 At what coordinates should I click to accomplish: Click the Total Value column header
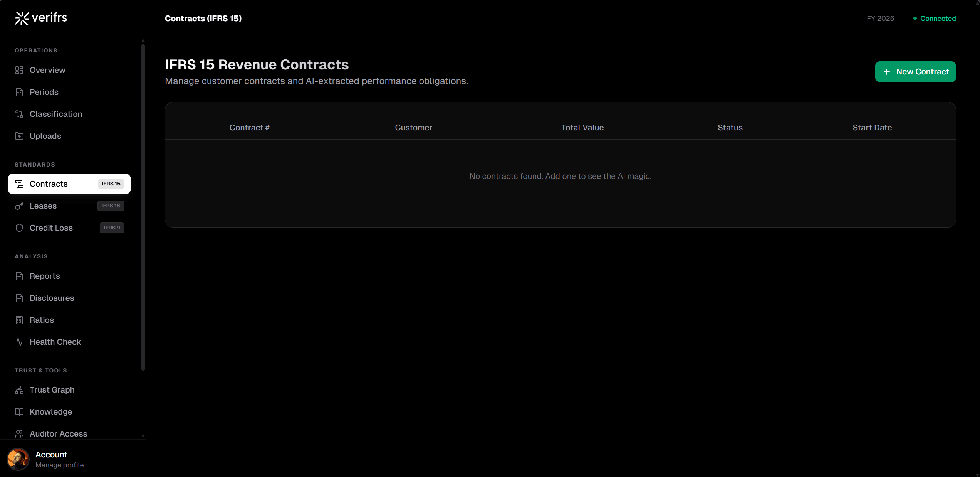tap(582, 128)
